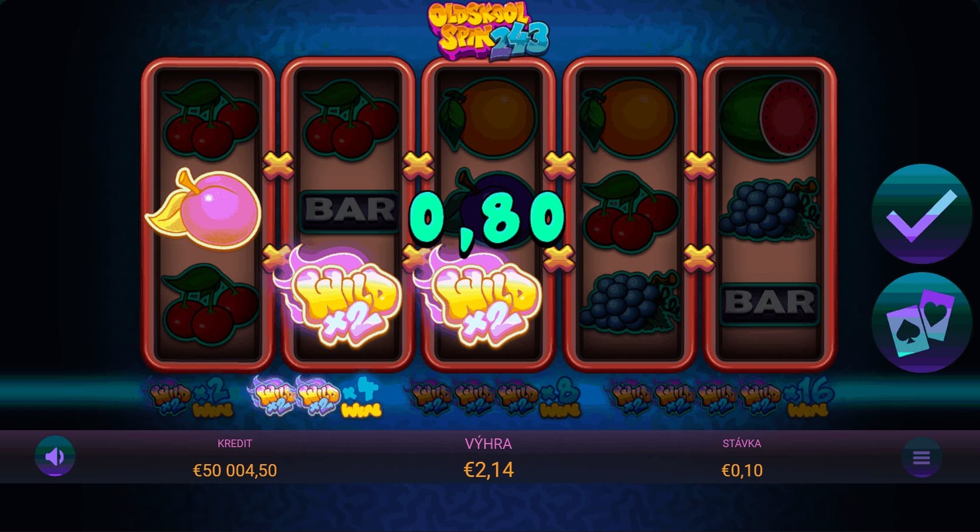Click the KREDIT balance €50 004,50

pos(235,470)
